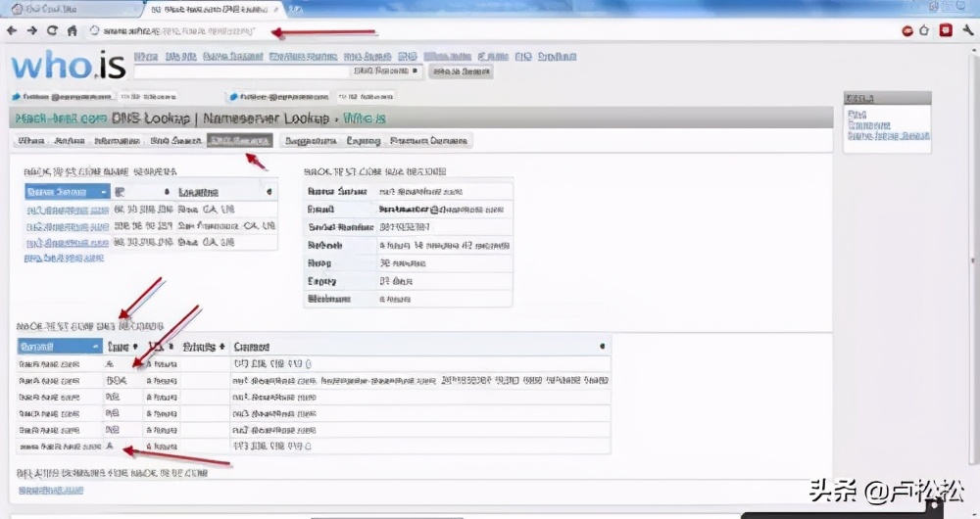Click the wrench settings icon in browser toolbar
980x519 pixels.
[967, 30]
